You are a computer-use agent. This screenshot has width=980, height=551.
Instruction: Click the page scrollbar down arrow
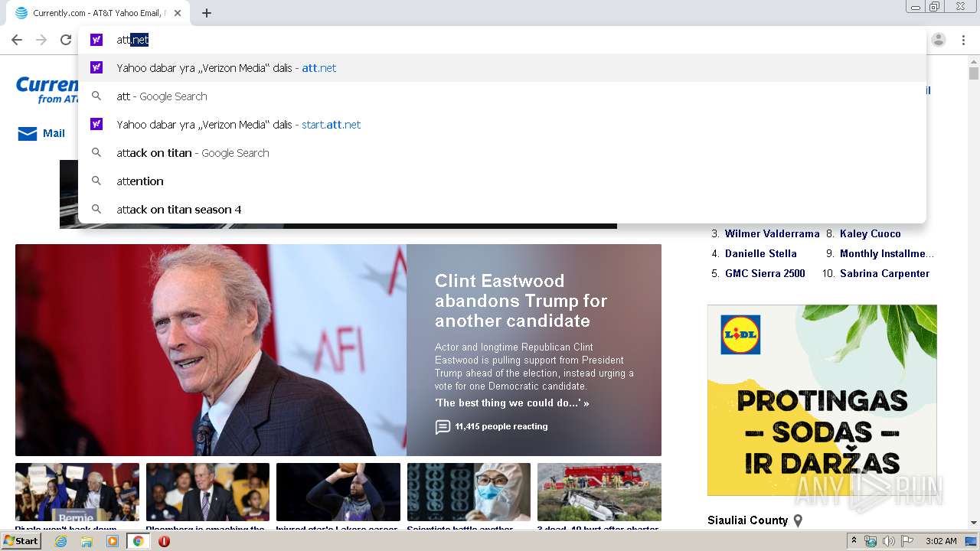click(974, 523)
